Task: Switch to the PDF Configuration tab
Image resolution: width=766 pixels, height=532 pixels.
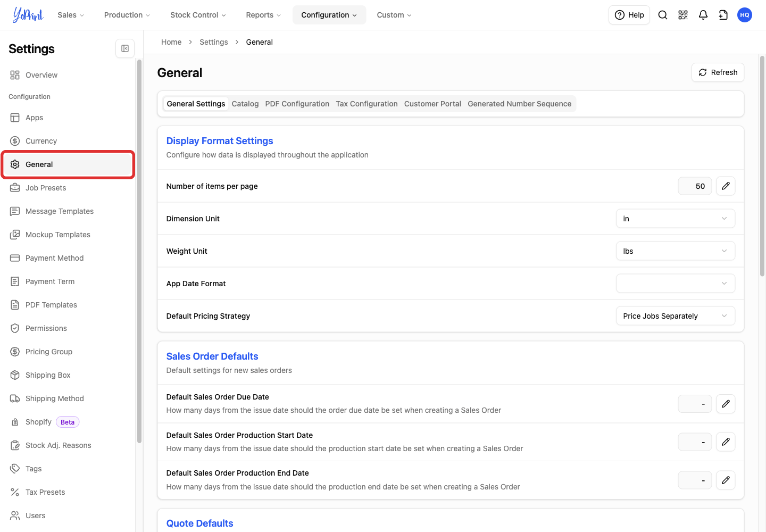Action: [x=297, y=104]
